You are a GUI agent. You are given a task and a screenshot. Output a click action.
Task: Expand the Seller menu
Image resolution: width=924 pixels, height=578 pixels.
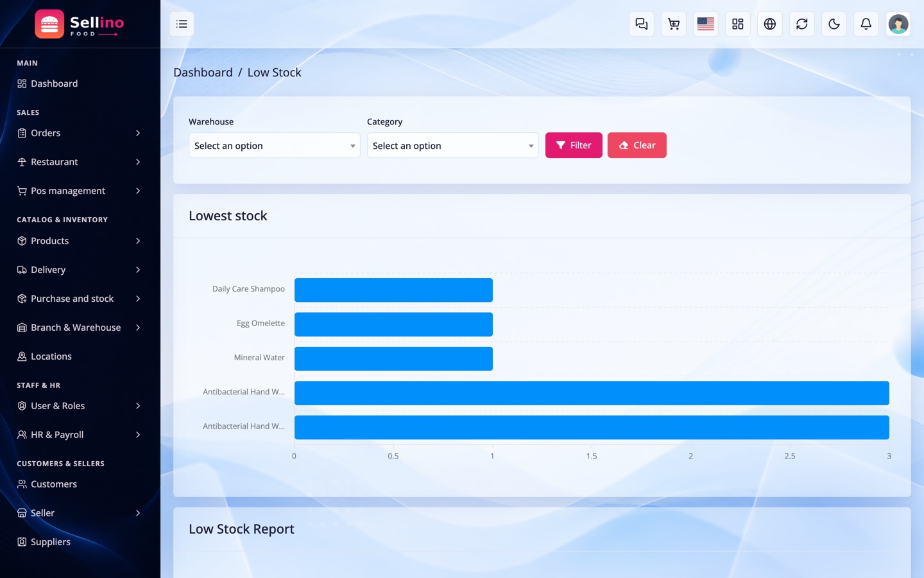pyautogui.click(x=80, y=513)
